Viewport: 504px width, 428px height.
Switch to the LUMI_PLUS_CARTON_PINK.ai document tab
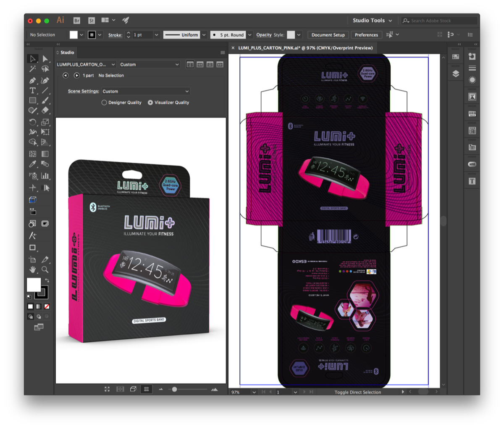click(305, 48)
